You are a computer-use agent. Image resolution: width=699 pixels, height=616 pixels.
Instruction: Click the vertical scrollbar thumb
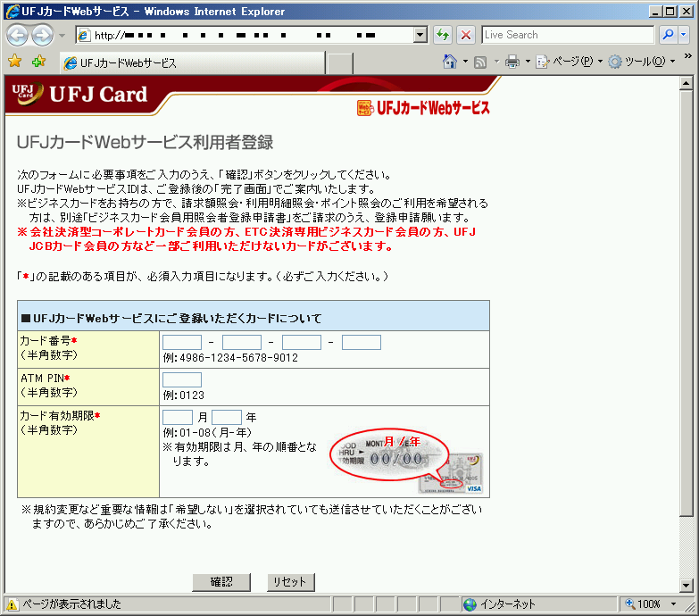(x=687, y=304)
